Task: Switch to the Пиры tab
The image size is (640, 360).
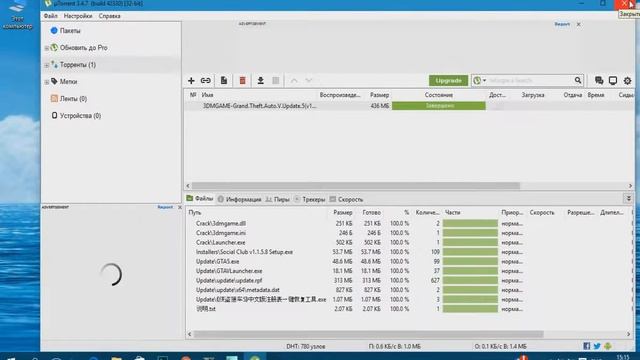Action: point(278,199)
